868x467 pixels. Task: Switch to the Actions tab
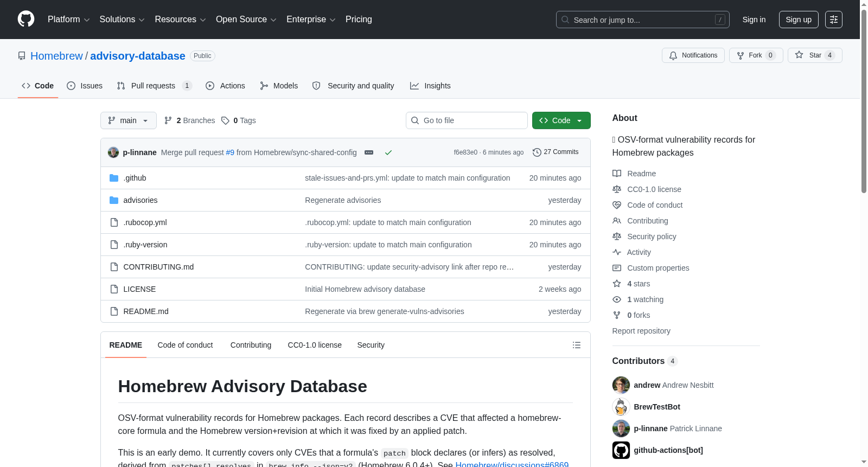[226, 86]
